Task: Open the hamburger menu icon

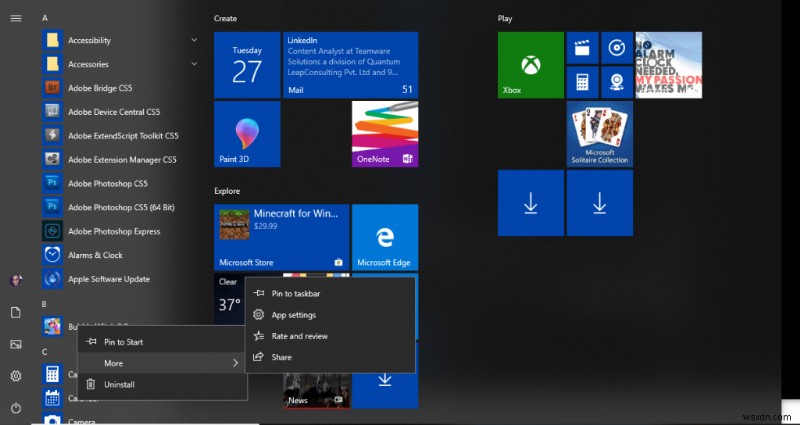Action: [16, 18]
